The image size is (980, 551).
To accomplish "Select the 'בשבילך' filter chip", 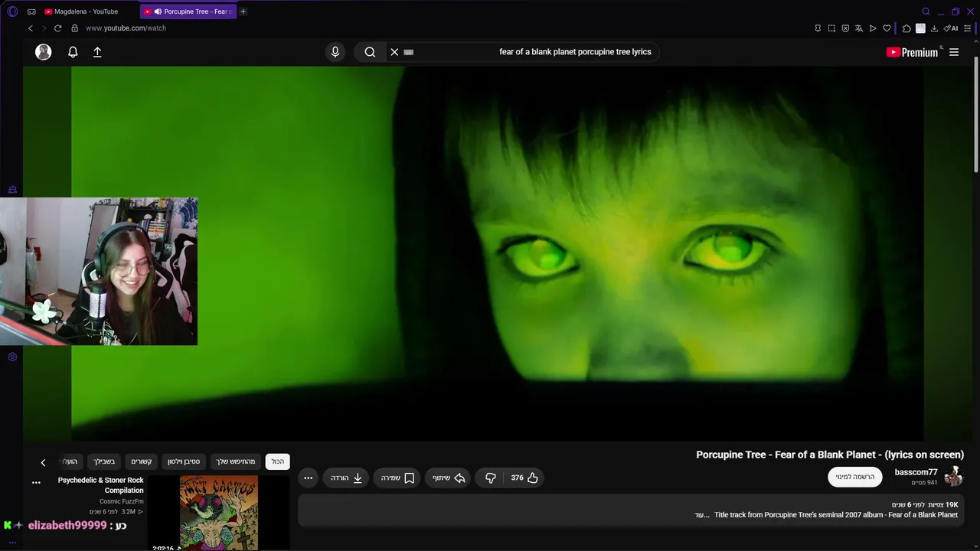I will point(104,461).
